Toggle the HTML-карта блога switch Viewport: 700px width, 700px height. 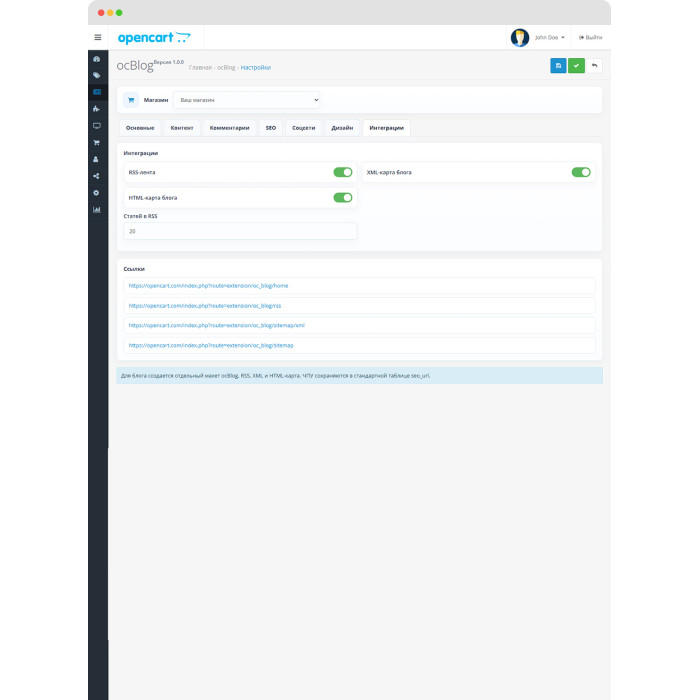coord(343,198)
